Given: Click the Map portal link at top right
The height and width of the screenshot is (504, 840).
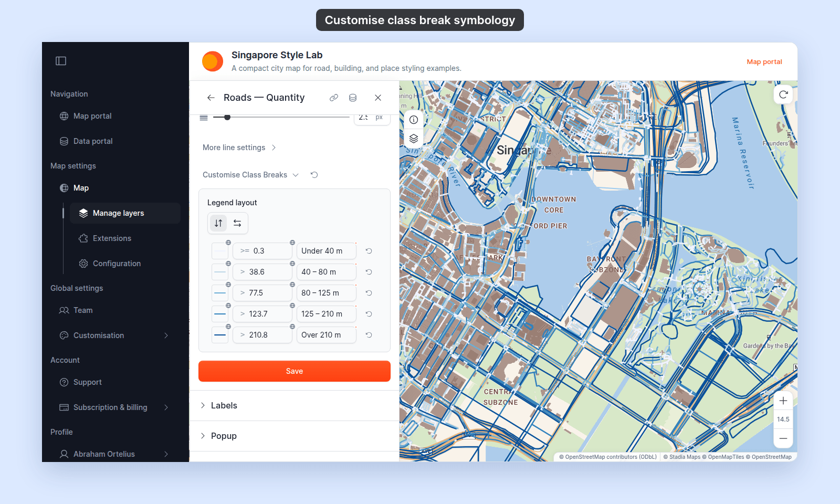Looking at the screenshot, I should (764, 62).
